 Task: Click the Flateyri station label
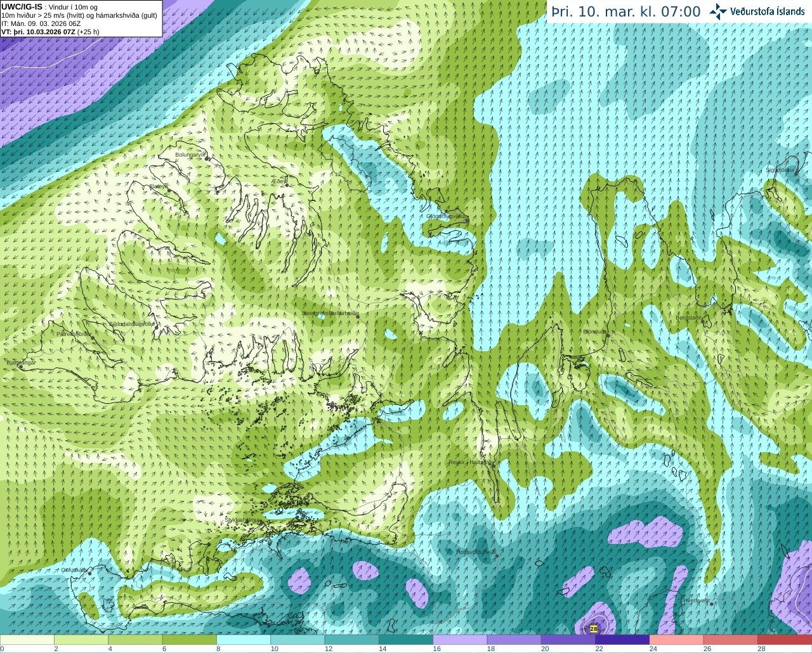click(158, 186)
